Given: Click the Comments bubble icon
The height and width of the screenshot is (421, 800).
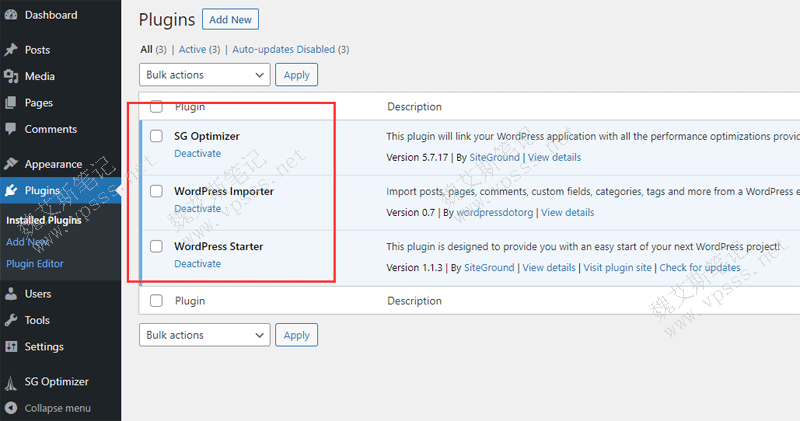Looking at the screenshot, I should (x=11, y=129).
